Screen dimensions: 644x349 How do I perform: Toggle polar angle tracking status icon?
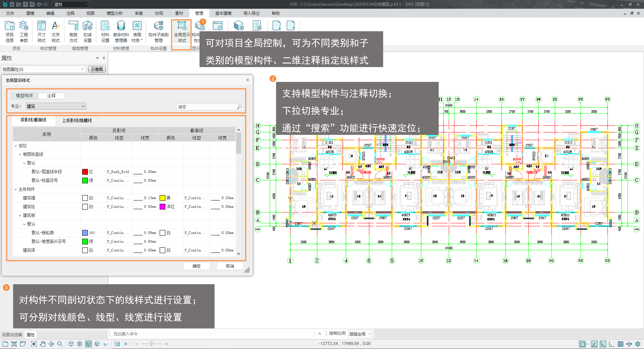tap(603, 344)
